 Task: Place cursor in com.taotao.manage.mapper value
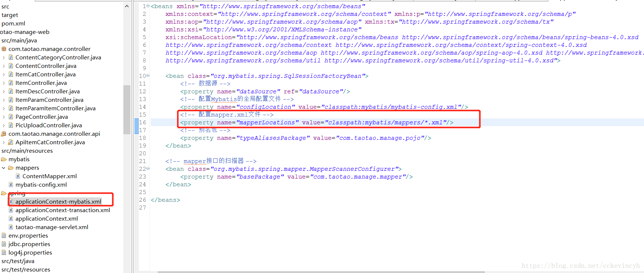357,177
